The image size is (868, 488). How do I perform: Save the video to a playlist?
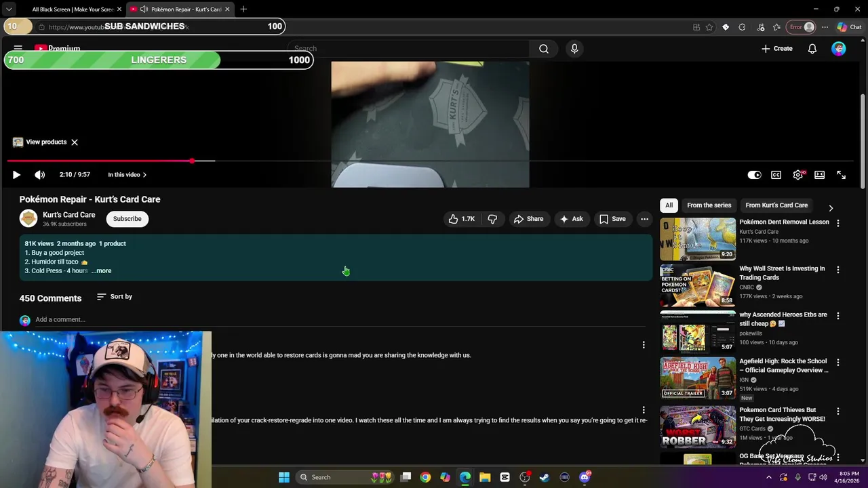612,219
